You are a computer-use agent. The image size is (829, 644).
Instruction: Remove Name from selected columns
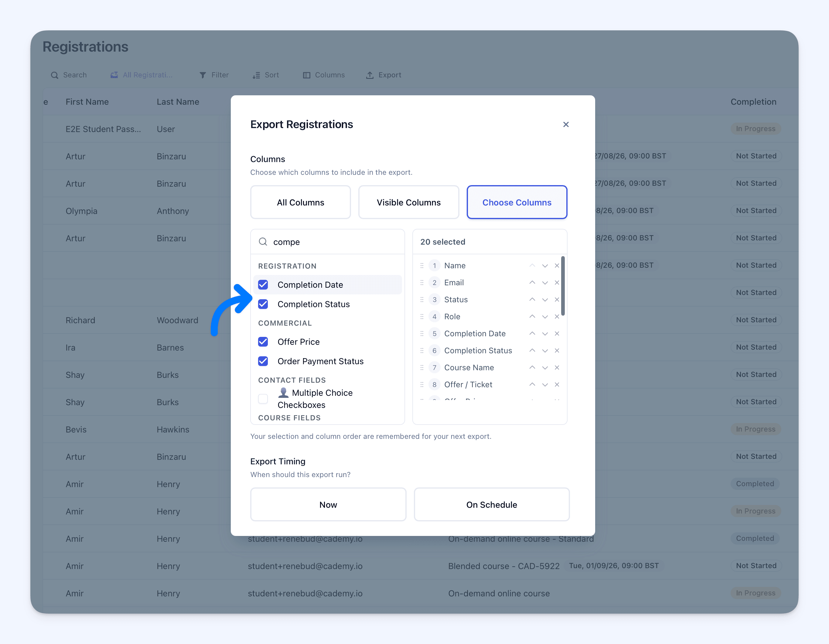tap(557, 266)
